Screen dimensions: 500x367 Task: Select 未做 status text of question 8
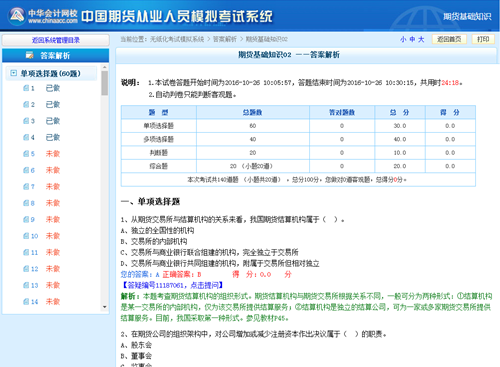pyautogui.click(x=53, y=203)
